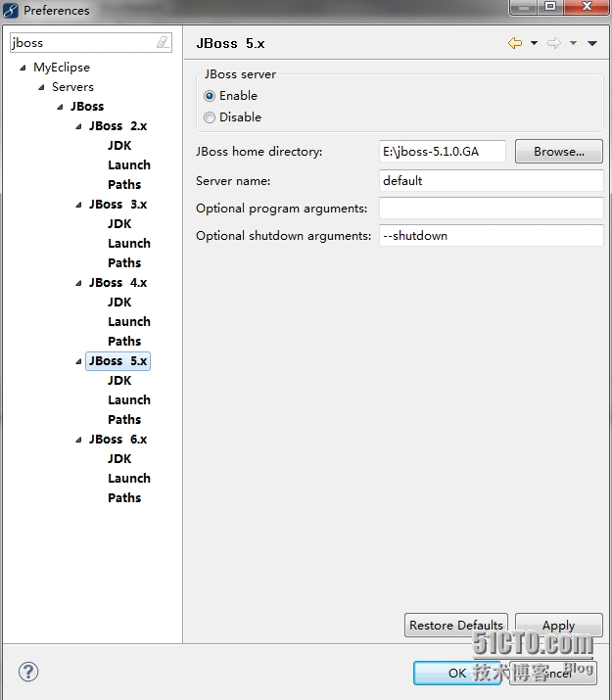Screen dimensions: 612x700
Task: Select the Enable radio button
Action: [210, 96]
